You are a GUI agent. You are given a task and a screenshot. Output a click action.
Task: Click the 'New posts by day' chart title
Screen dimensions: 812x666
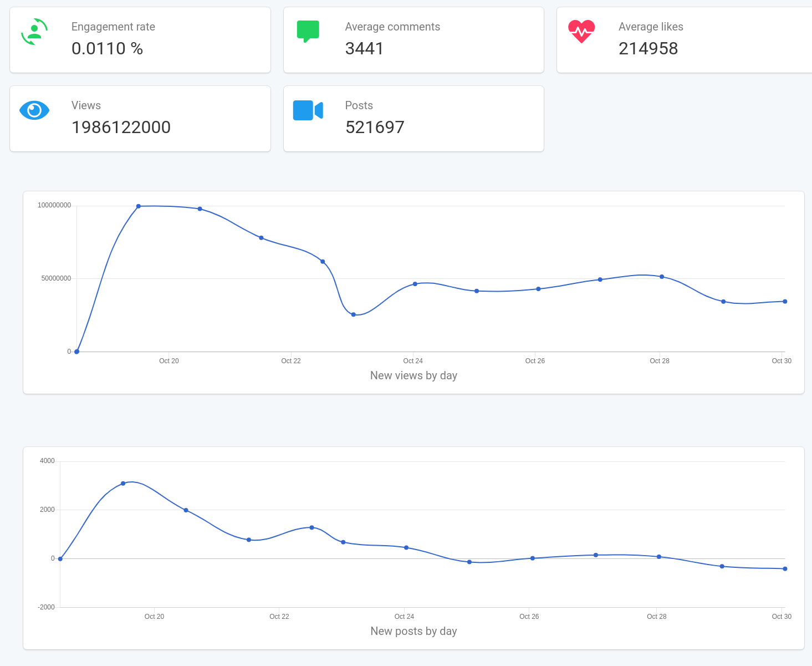(x=413, y=631)
